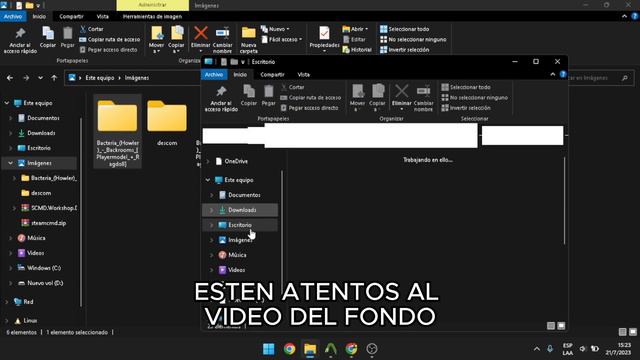Open the Abrir dropdown in ribbon
The width and height of the screenshot is (640, 360).
click(x=356, y=29)
